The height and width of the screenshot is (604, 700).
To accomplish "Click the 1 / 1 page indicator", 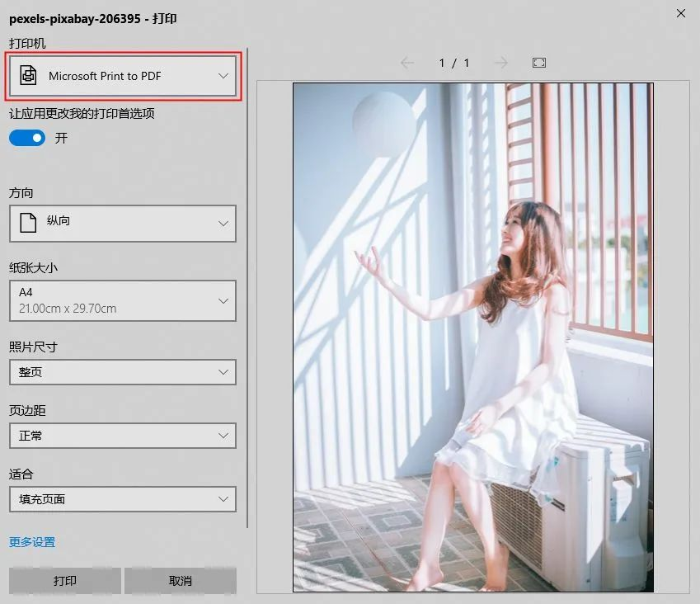I will tap(453, 62).
